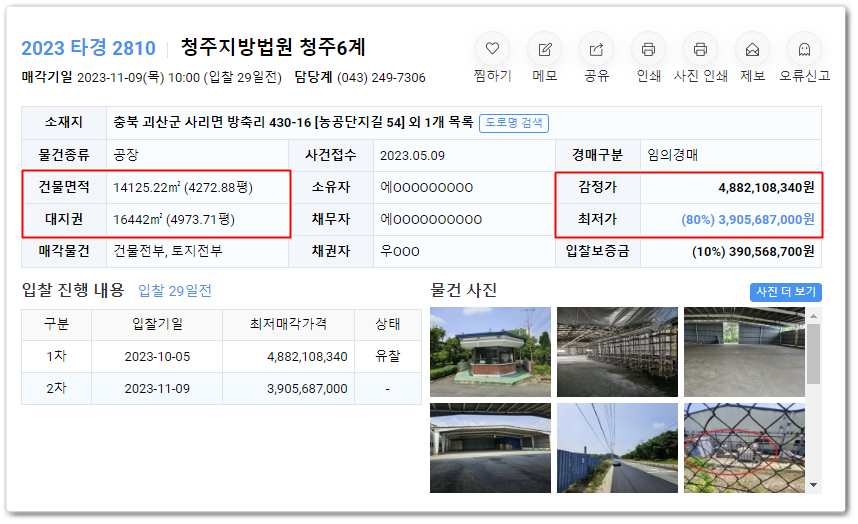Open the 메모 memo icon
Image resolution: width=858 pixels, height=524 pixels.
(x=544, y=49)
